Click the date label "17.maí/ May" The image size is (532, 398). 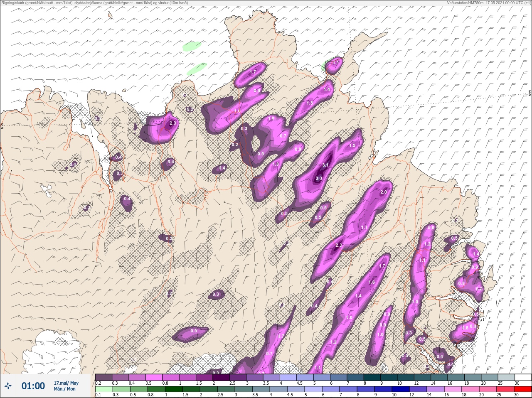click(66, 383)
